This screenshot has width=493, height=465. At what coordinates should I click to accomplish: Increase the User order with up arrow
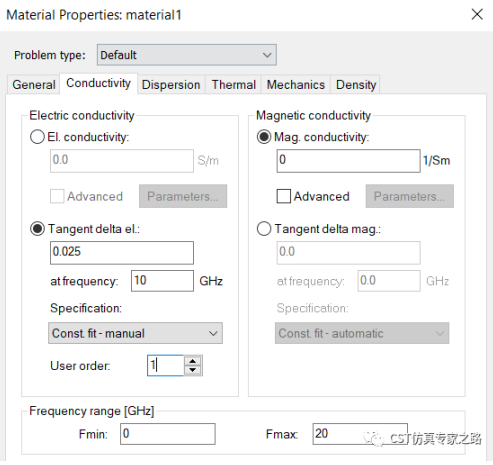pyautogui.click(x=193, y=361)
